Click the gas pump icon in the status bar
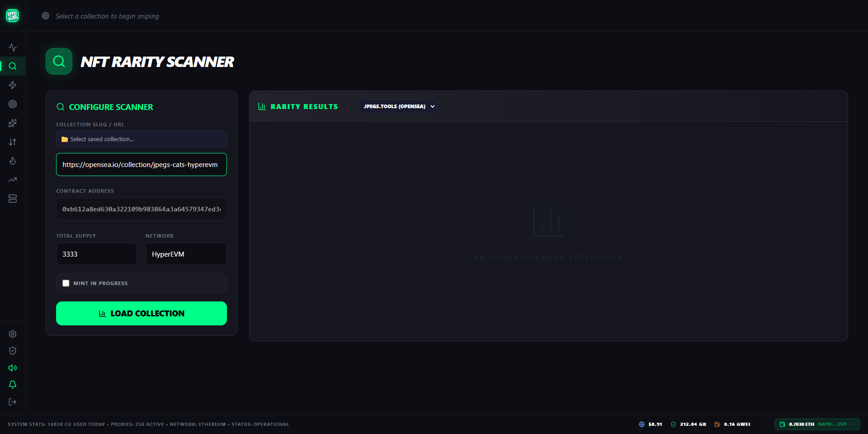 pos(717,424)
